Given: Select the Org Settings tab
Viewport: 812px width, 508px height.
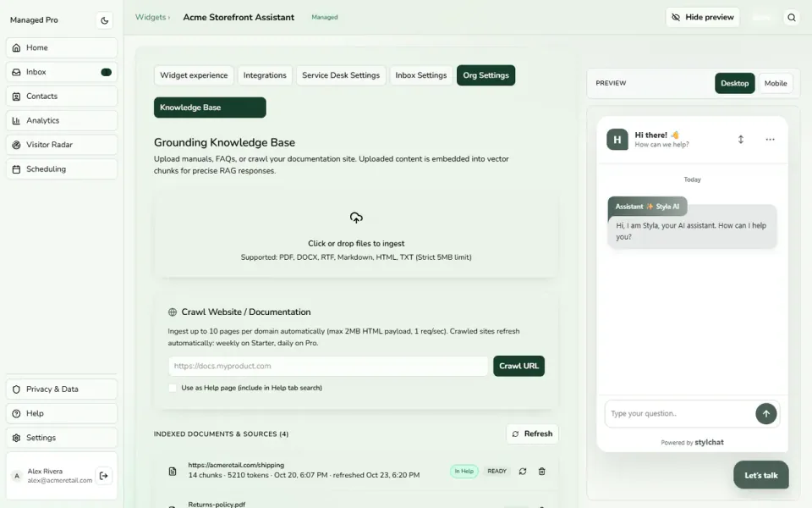Looking at the screenshot, I should [x=486, y=75].
